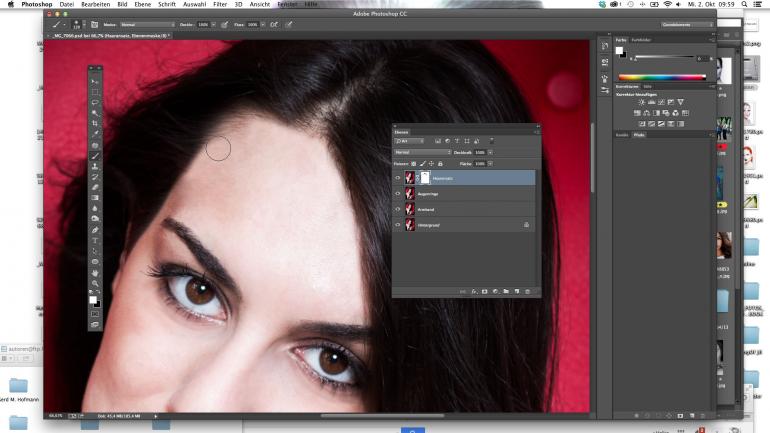Open Spotlight search in macOS menu bar
The height and width of the screenshot is (433, 770).
745,4
